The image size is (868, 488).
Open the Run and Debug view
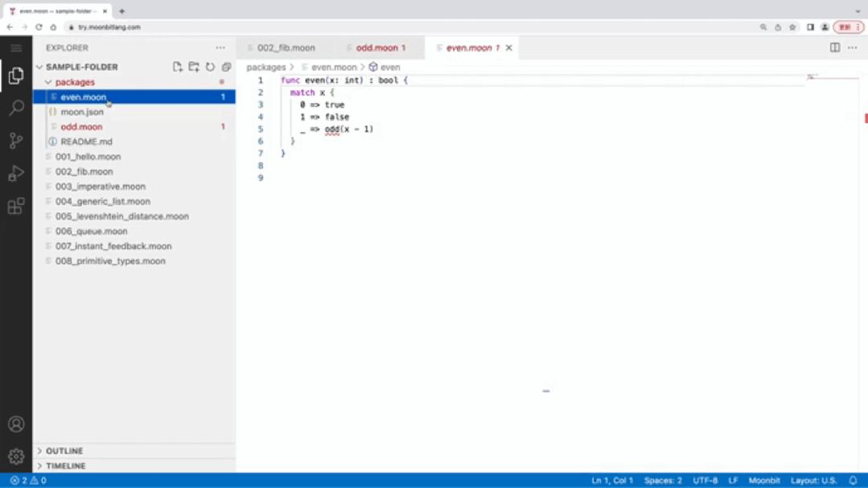click(x=16, y=174)
